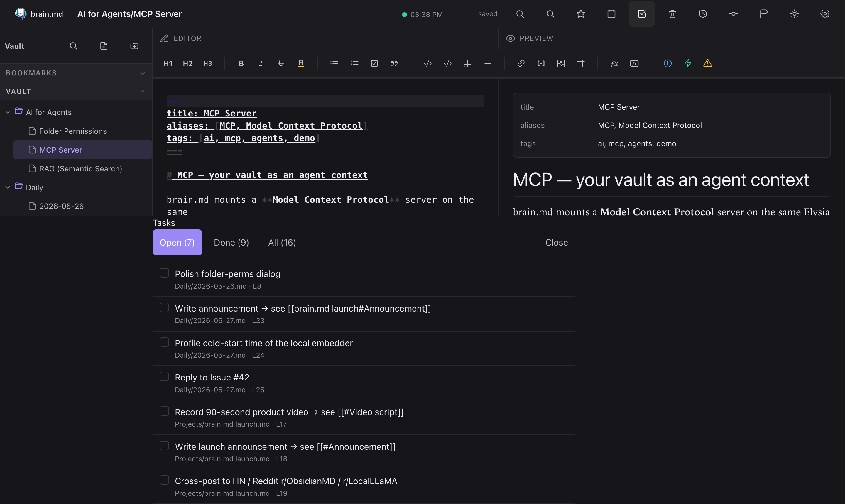Insert wikilink brackets

pyautogui.click(x=541, y=63)
